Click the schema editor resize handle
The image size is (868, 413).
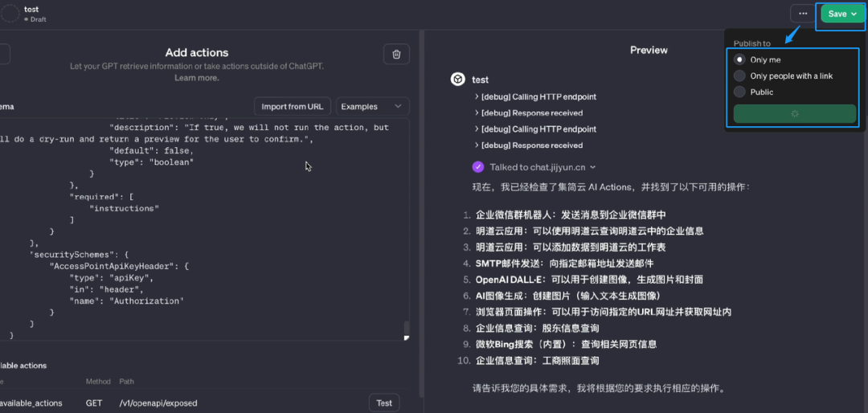(407, 337)
